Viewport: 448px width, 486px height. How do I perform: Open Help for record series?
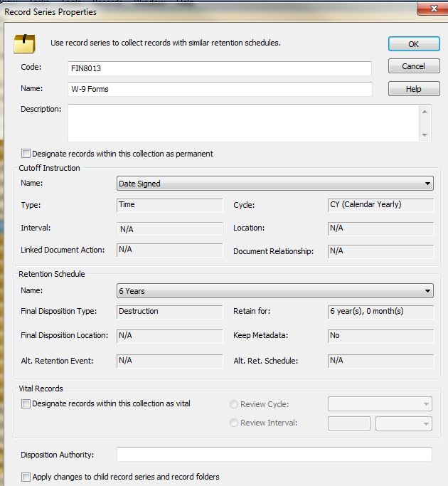click(x=413, y=89)
